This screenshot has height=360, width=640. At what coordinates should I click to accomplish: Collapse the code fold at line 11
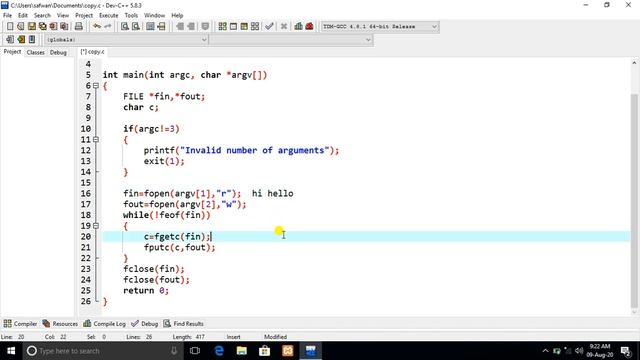pos(96,140)
